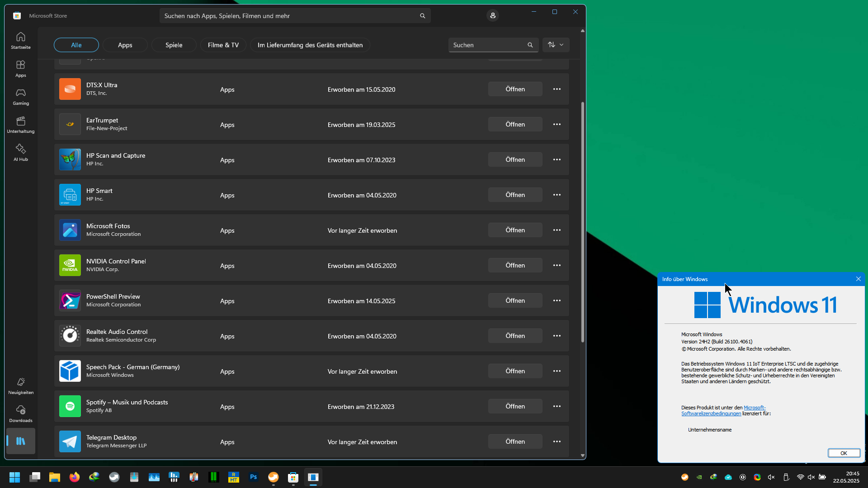Open more options for Telegram Desktop

[557, 442]
